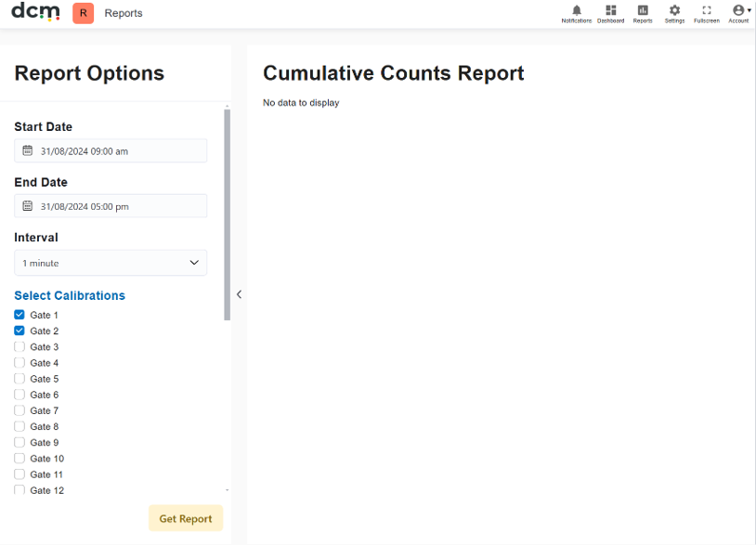Collapse the Report Options panel chevron

coord(239,294)
